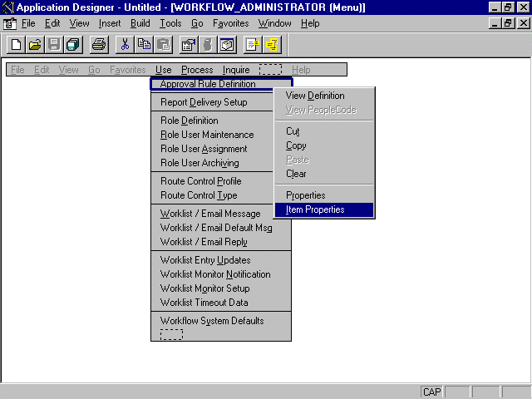Click the Paste clipboard toolbar icon

pos(163,44)
